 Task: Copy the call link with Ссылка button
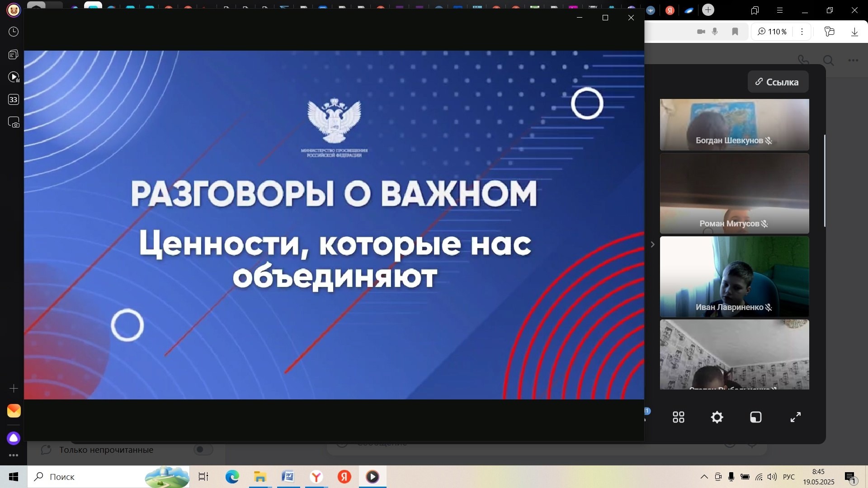pos(778,82)
